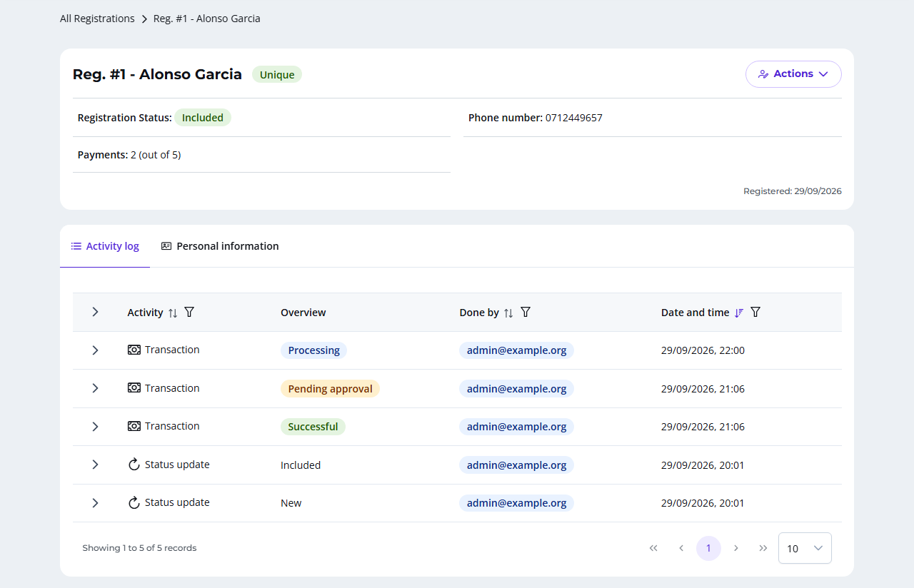Open the rows-per-page dropdown showing 10
This screenshot has width=914, height=588.
point(805,548)
